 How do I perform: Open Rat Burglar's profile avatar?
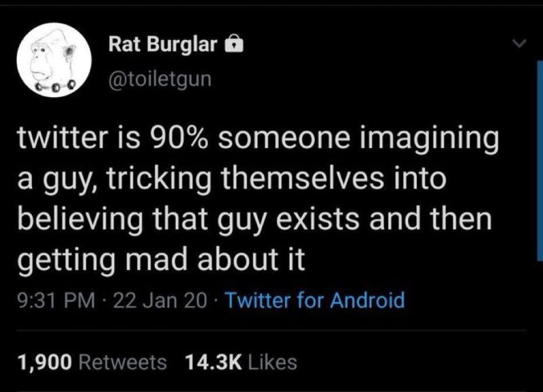pyautogui.click(x=54, y=60)
